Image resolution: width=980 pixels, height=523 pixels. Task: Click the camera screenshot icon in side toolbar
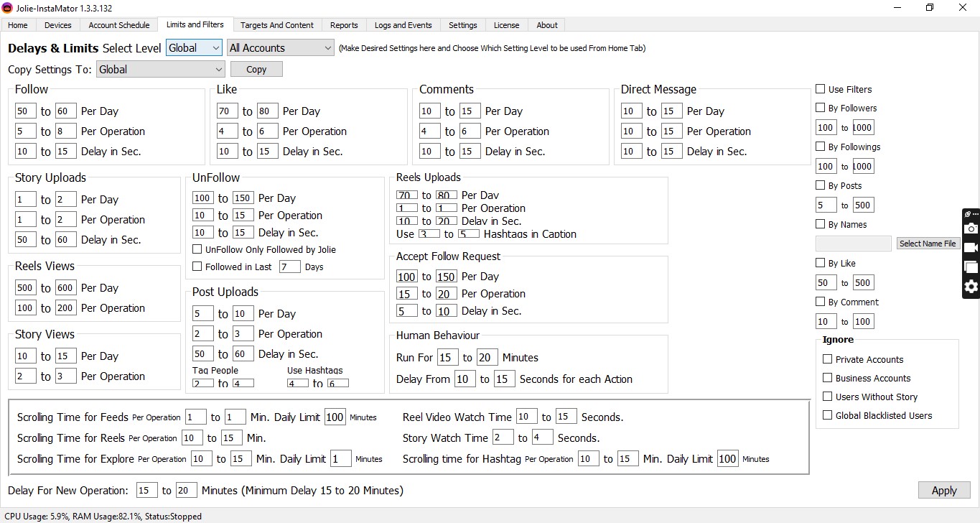pyautogui.click(x=971, y=228)
